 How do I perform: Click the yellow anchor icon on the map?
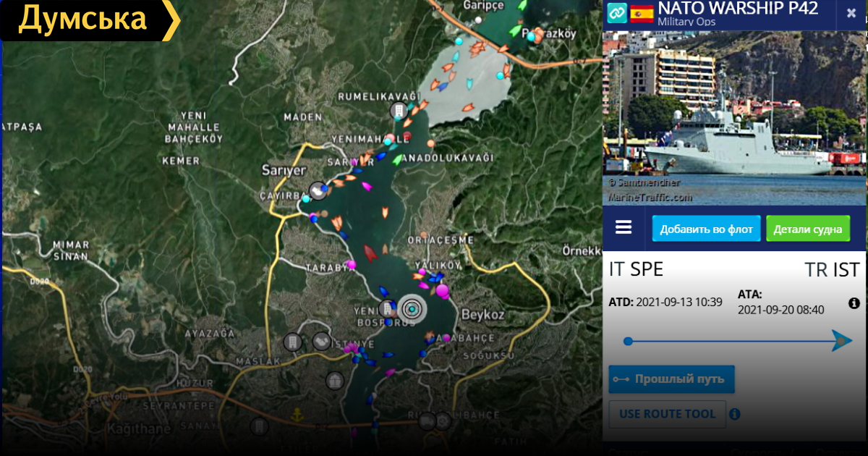pyautogui.click(x=296, y=415)
